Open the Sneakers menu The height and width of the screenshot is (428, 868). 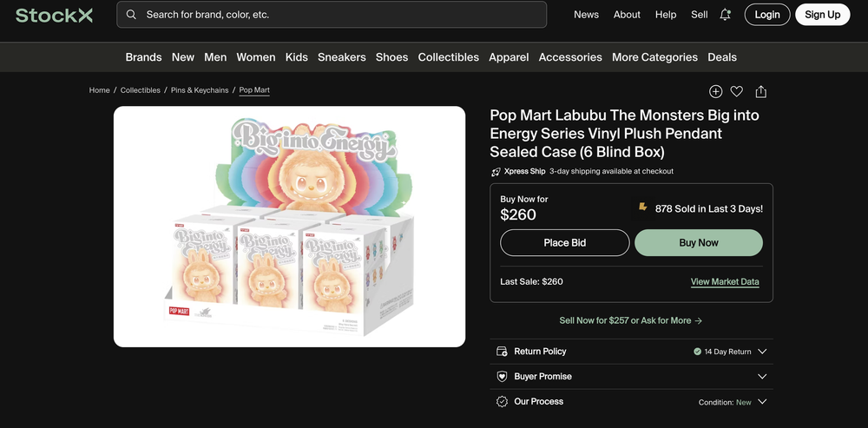click(x=342, y=57)
